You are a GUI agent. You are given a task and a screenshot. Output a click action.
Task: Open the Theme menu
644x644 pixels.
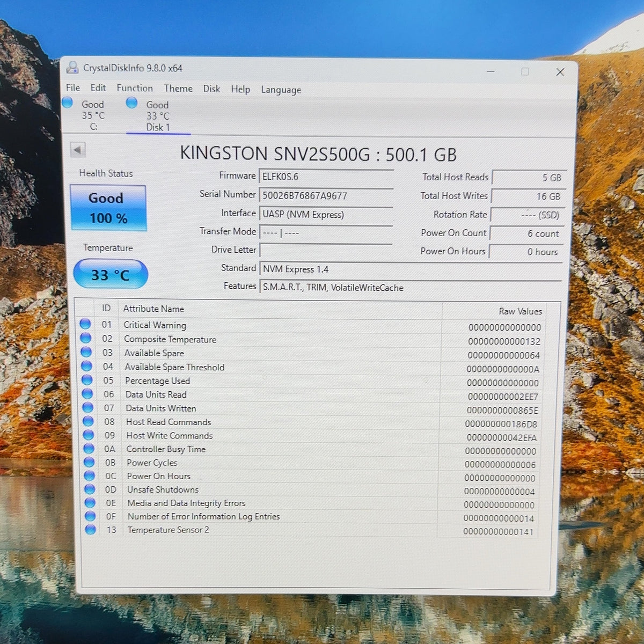tap(178, 89)
